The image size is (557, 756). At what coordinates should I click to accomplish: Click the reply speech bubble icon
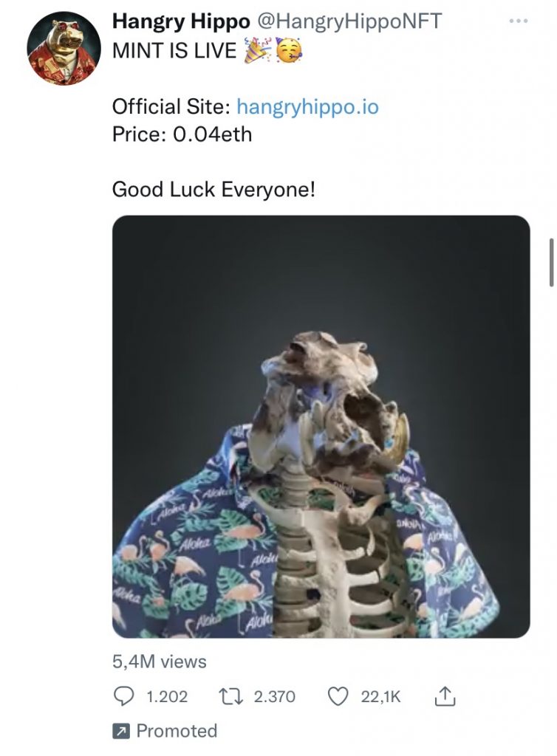point(125,696)
